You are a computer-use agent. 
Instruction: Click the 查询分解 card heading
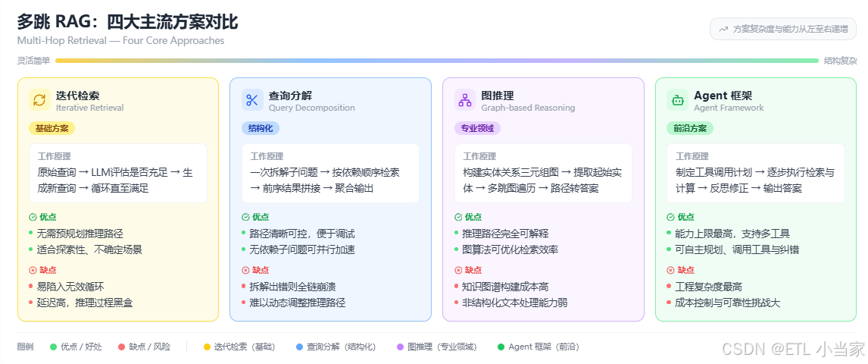pos(290,96)
